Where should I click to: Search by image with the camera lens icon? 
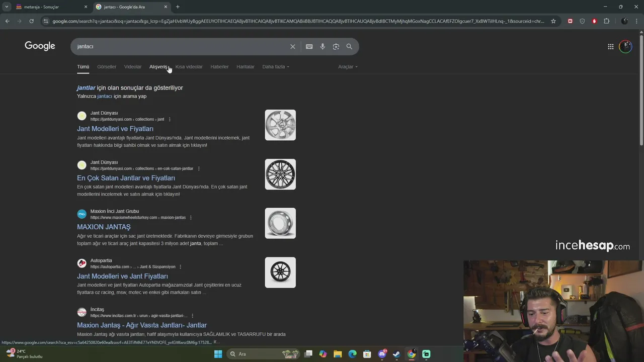point(336,46)
